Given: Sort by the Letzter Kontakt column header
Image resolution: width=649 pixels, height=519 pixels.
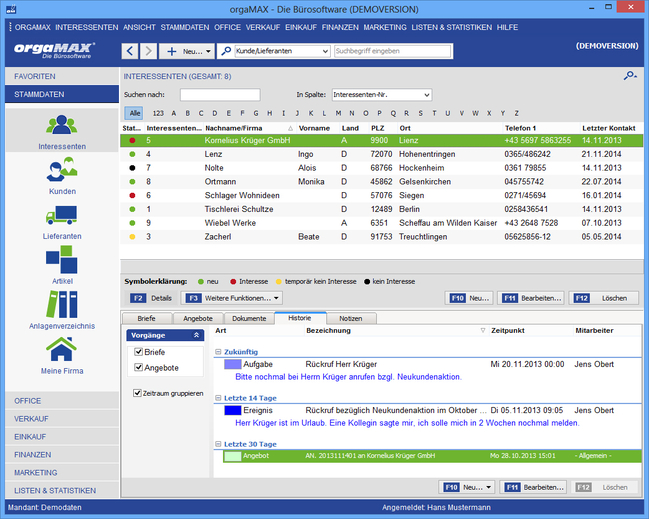Looking at the screenshot, I should click(608, 128).
